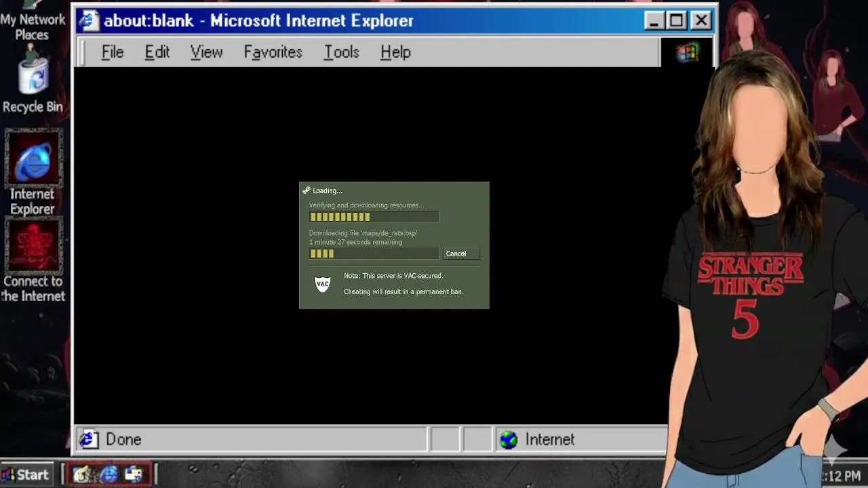The height and width of the screenshot is (488, 868).
Task: Launch Internet Explorer from quick launch bar
Action: click(x=108, y=474)
